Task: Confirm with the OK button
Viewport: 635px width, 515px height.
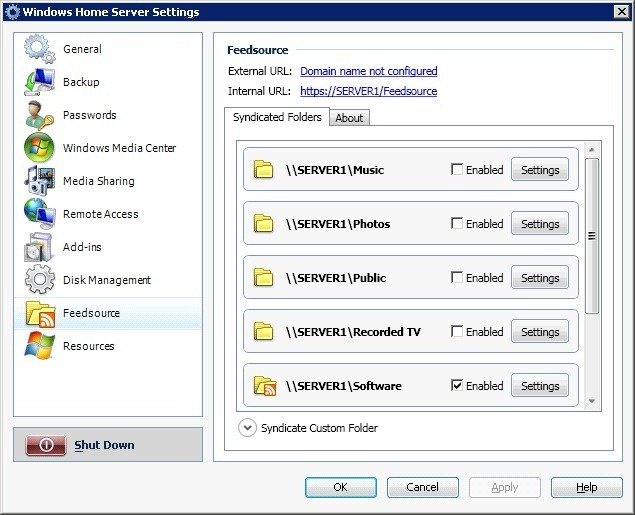Action: [x=341, y=487]
